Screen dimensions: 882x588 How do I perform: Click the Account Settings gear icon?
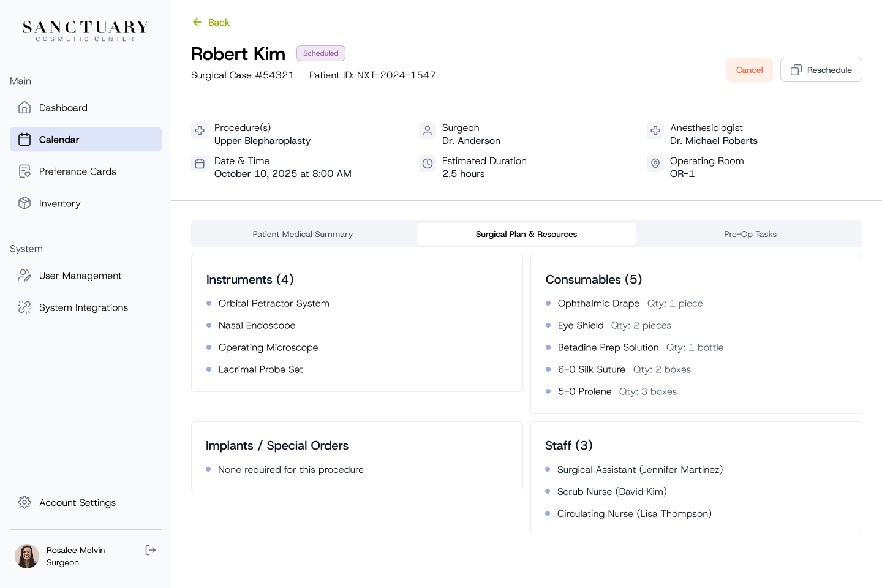click(24, 502)
